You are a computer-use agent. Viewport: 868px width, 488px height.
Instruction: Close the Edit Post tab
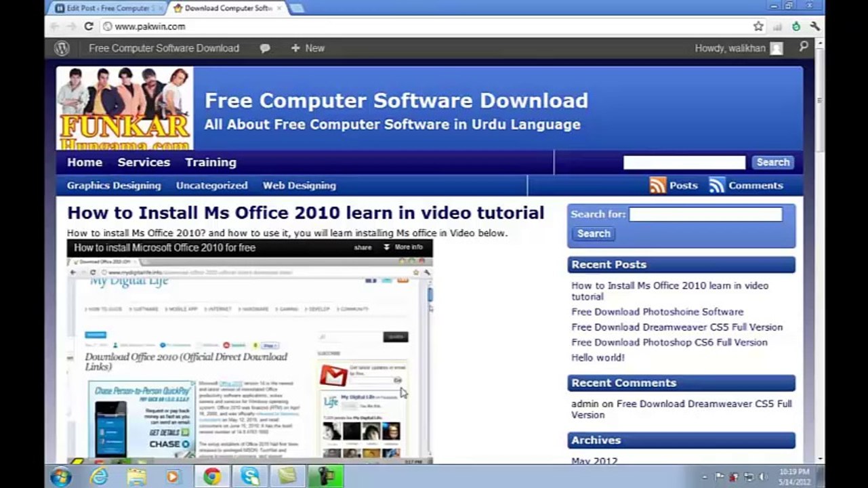(x=160, y=8)
